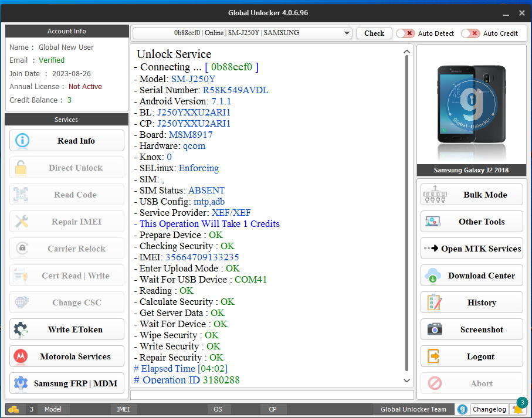Click the Other Tools picture icon
This screenshot has width=532, height=418.
pos(433,222)
